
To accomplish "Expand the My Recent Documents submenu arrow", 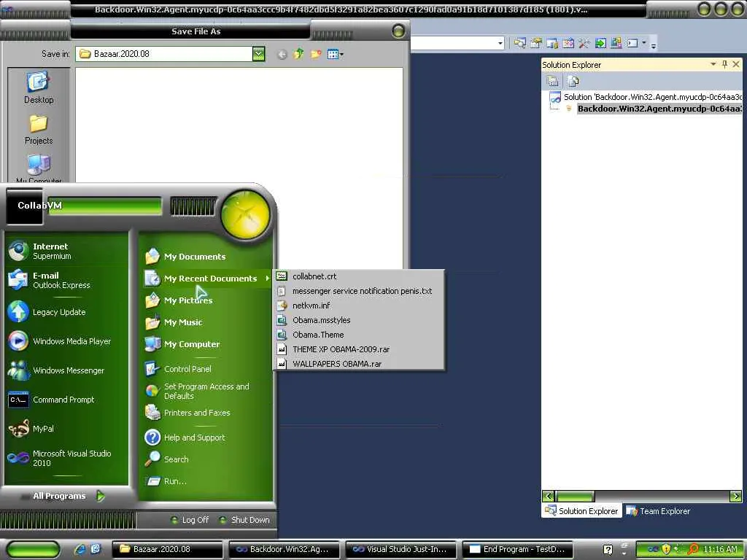I will point(267,278).
